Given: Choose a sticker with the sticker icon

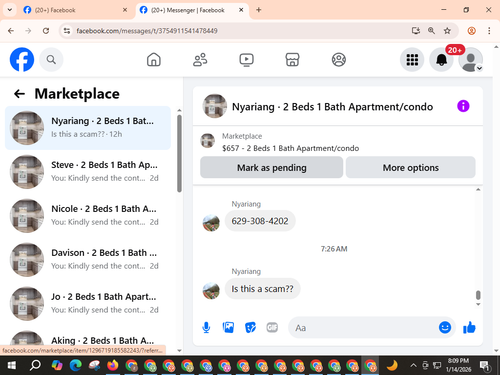Looking at the screenshot, I should [x=250, y=328].
